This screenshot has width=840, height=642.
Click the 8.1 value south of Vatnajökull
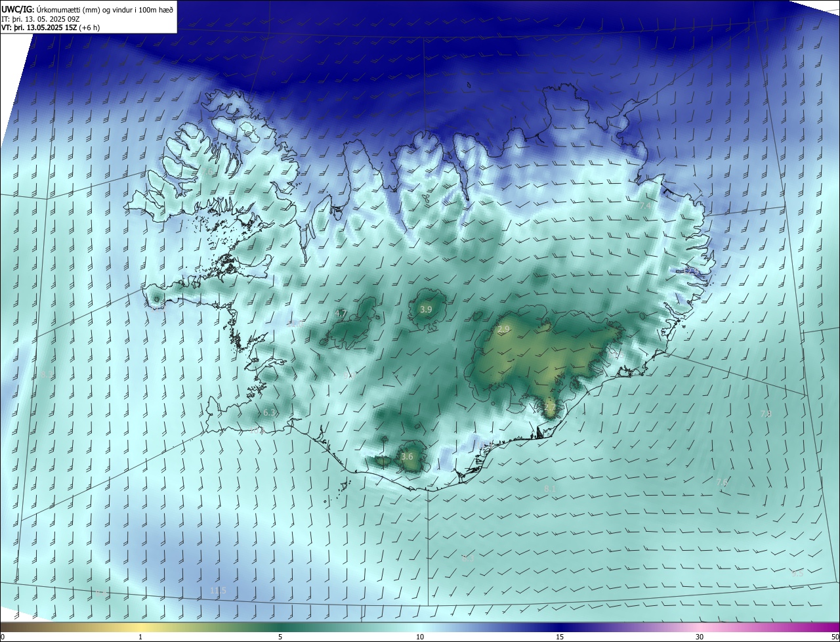click(550, 489)
